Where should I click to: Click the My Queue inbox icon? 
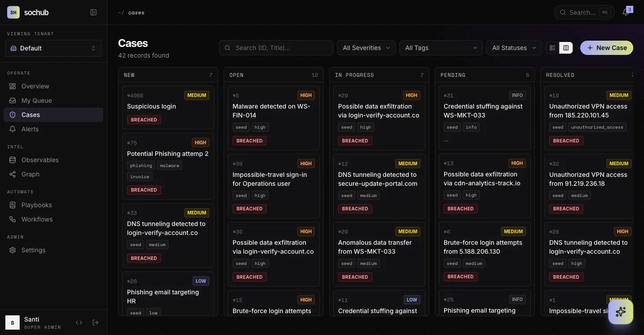[x=13, y=100]
